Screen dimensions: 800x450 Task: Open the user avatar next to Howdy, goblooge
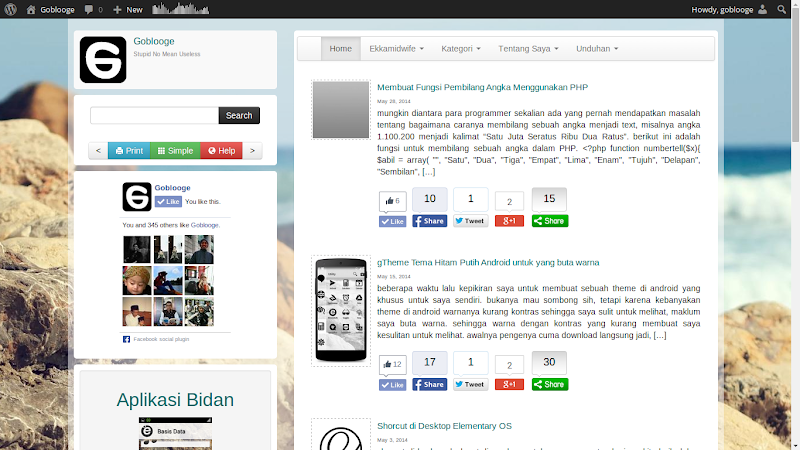(762, 9)
